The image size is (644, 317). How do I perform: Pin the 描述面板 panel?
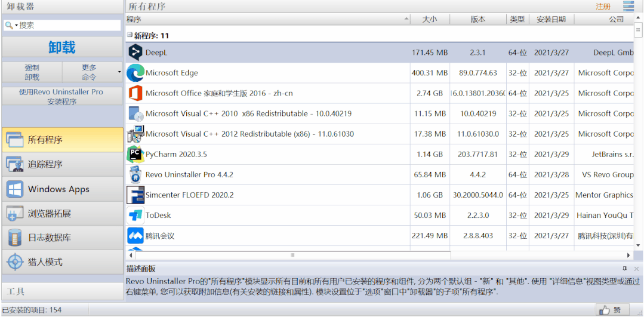(x=625, y=269)
